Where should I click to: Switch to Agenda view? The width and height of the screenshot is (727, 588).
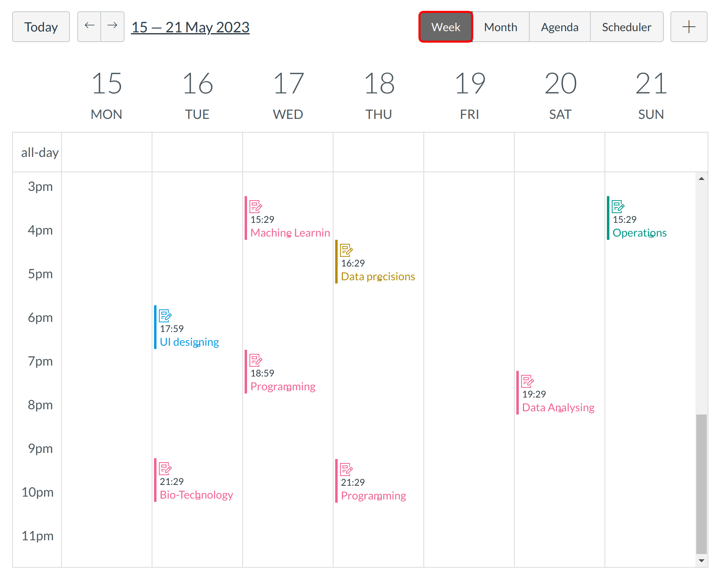point(560,27)
